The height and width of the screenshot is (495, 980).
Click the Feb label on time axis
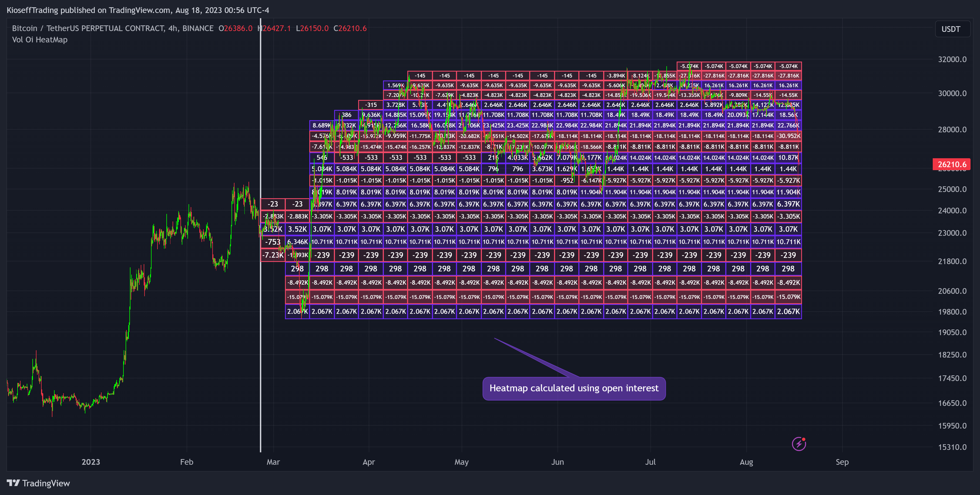pyautogui.click(x=186, y=462)
